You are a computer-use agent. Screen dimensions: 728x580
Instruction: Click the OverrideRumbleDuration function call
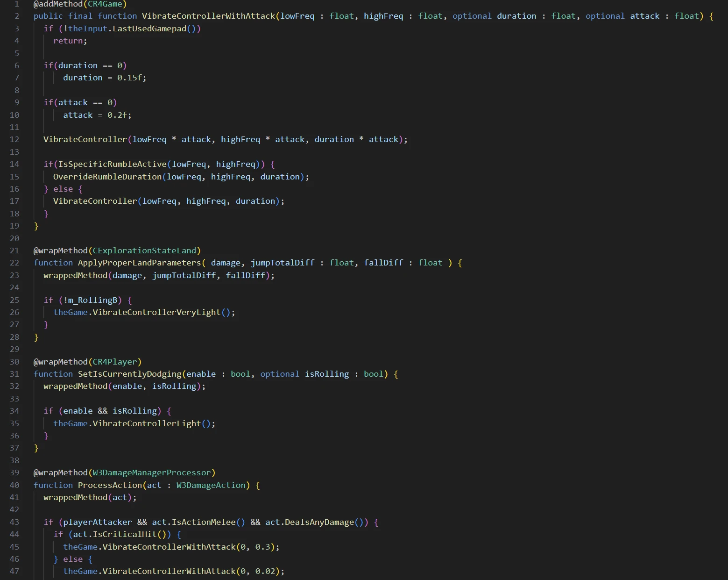[x=107, y=177]
